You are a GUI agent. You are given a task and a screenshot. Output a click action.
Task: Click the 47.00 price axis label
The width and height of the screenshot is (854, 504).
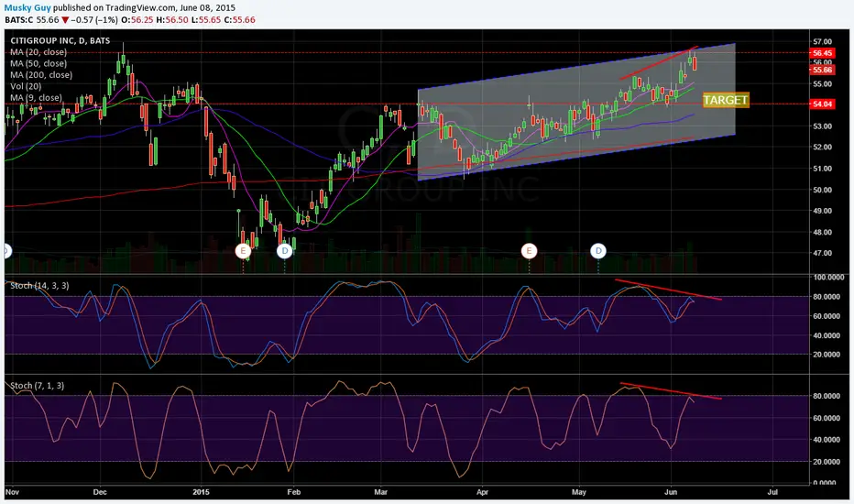click(823, 253)
